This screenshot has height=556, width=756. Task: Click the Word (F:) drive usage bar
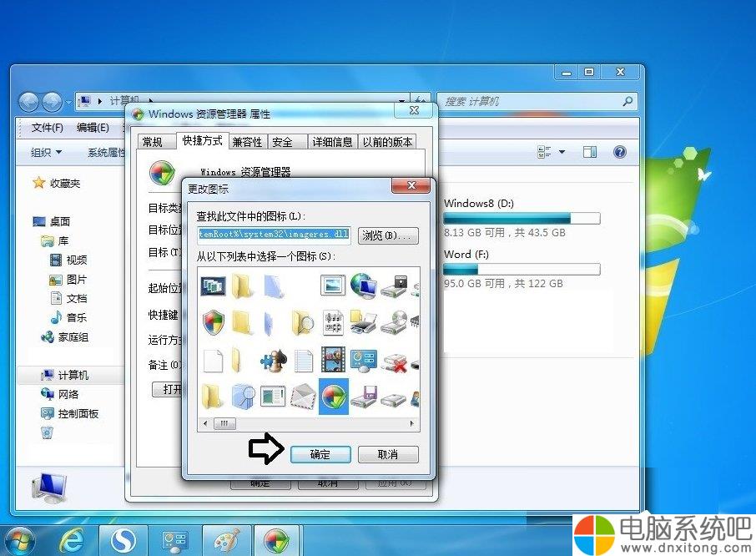522,269
